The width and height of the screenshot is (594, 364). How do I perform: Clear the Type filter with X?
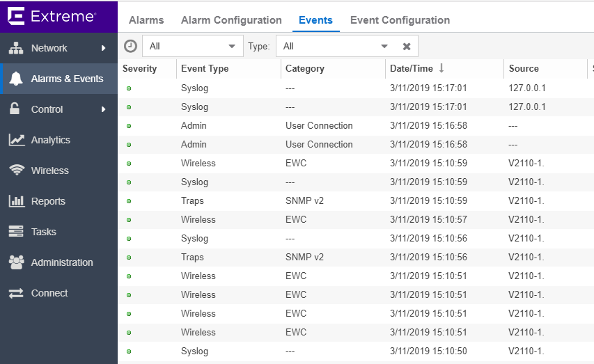[407, 47]
